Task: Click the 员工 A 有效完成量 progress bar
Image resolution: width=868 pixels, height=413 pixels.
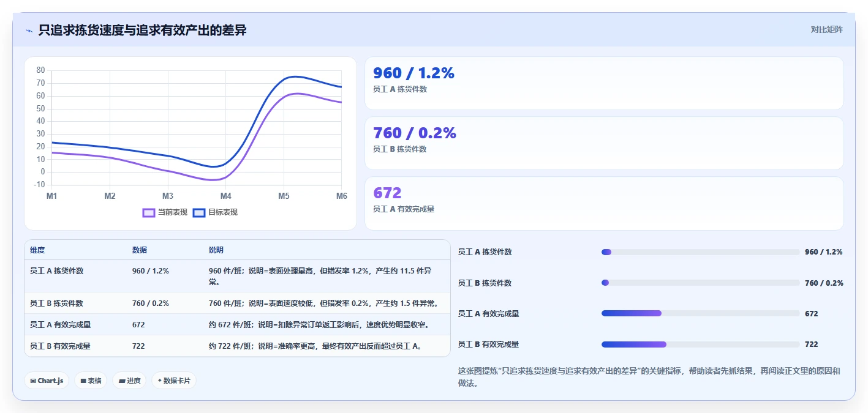Action: point(701,313)
